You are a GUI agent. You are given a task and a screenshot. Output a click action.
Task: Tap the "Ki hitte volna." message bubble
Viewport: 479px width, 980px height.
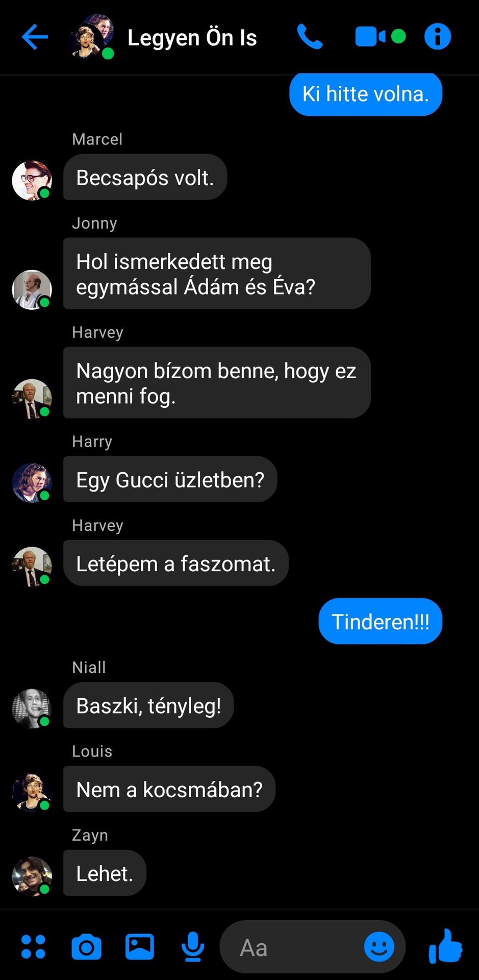pos(366,94)
